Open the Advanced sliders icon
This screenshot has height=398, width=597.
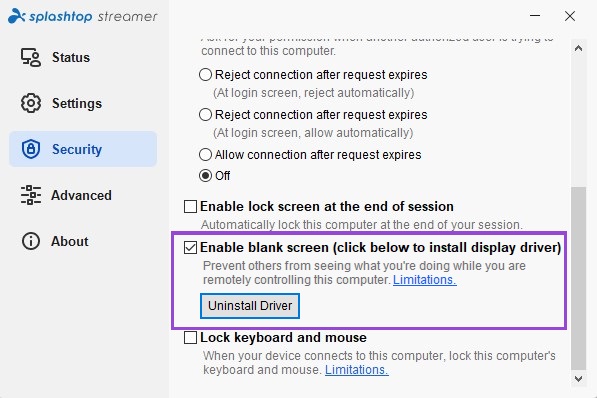pos(31,195)
